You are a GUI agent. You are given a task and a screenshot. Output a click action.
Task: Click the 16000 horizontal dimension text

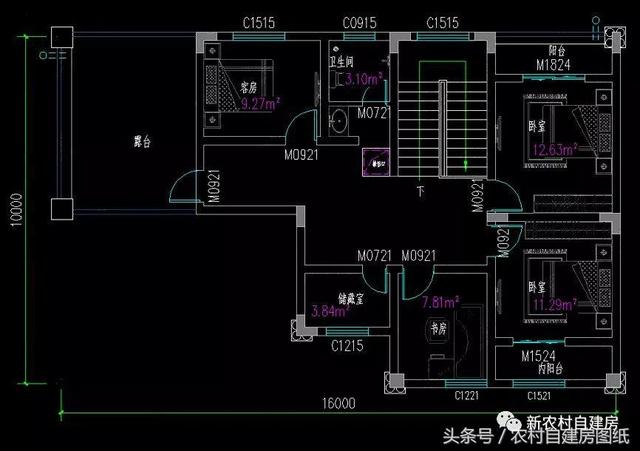(x=338, y=403)
